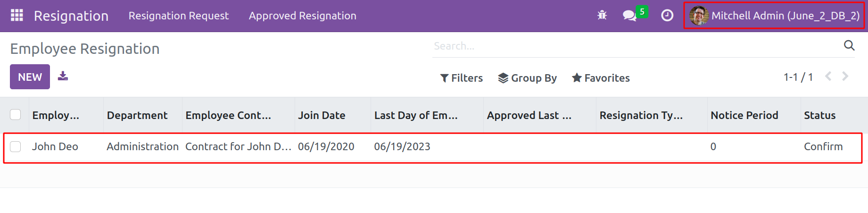
Task: Click the debug bug icon
Action: point(602,16)
